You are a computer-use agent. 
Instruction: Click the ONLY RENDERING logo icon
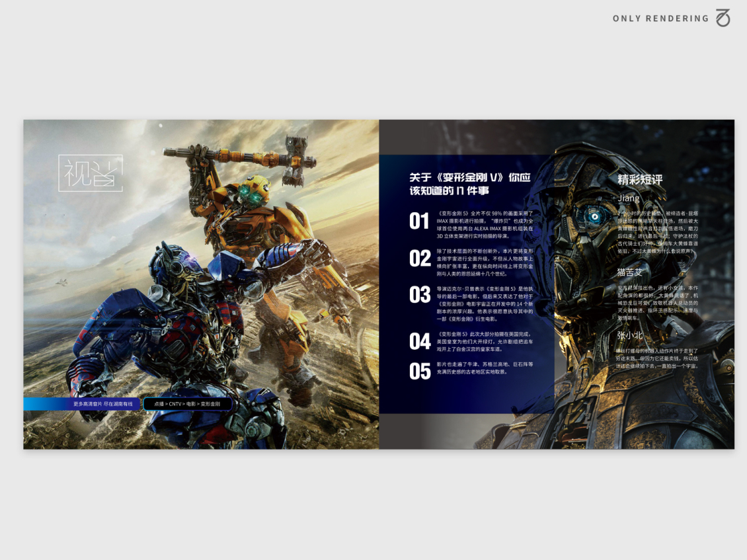tap(723, 18)
